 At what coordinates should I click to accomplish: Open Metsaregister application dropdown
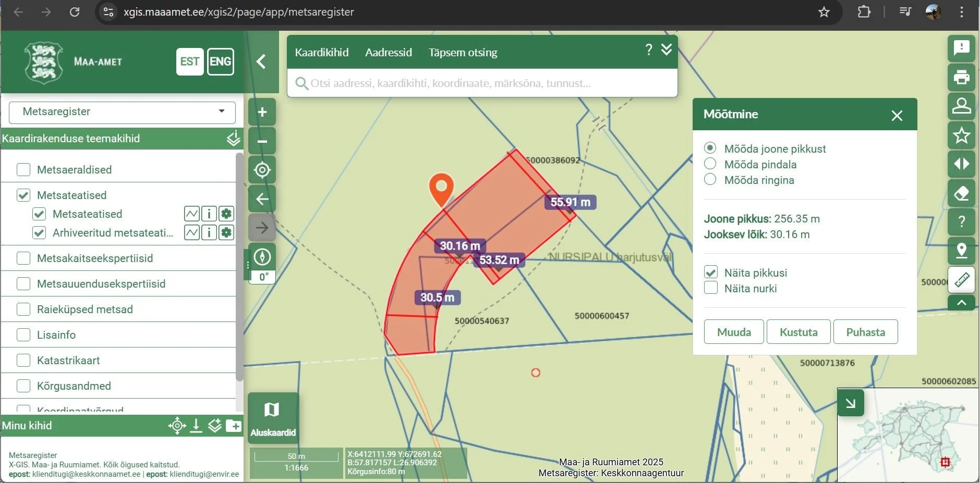(122, 112)
